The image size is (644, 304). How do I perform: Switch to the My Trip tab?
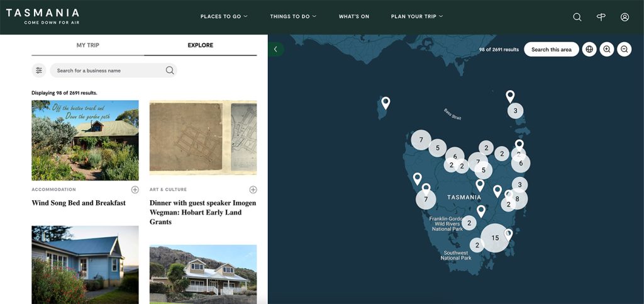(87, 45)
